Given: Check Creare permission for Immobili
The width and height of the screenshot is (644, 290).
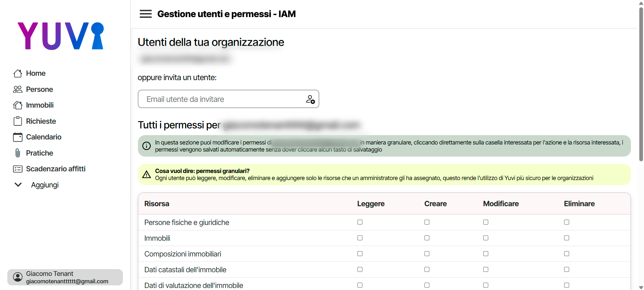Looking at the screenshot, I should (427, 238).
